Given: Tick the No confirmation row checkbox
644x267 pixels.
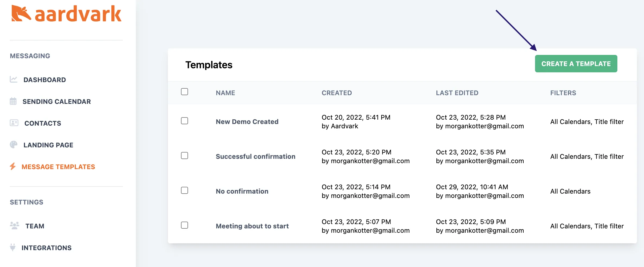Looking at the screenshot, I should pos(185,190).
